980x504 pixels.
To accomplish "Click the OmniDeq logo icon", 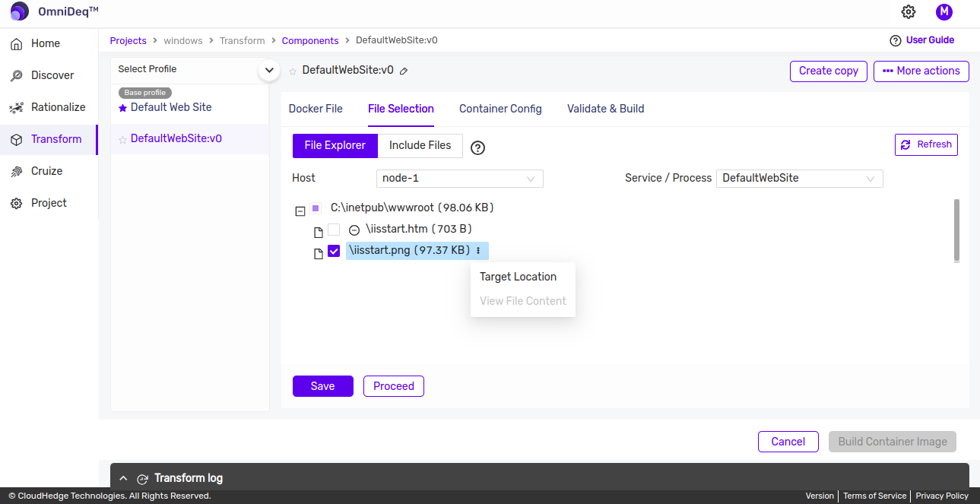I will coord(19,12).
